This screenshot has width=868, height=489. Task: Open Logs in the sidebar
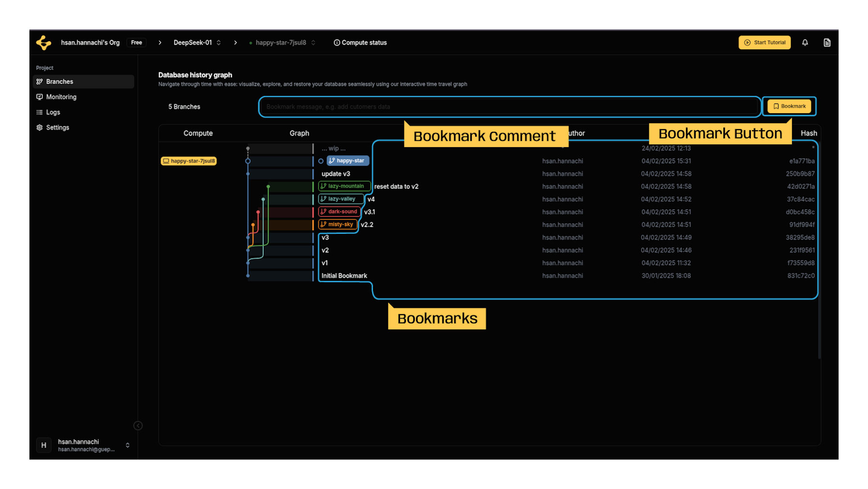(83, 112)
